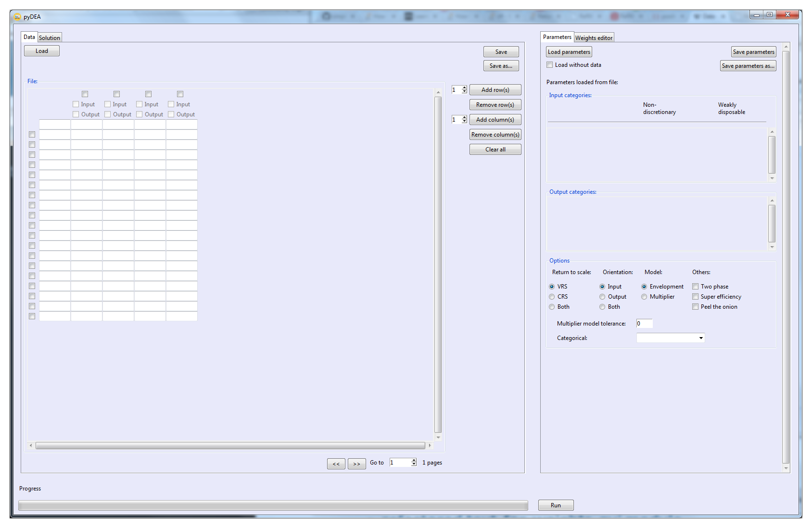Tick the last data row checkbox
812x528 pixels.
click(32, 316)
